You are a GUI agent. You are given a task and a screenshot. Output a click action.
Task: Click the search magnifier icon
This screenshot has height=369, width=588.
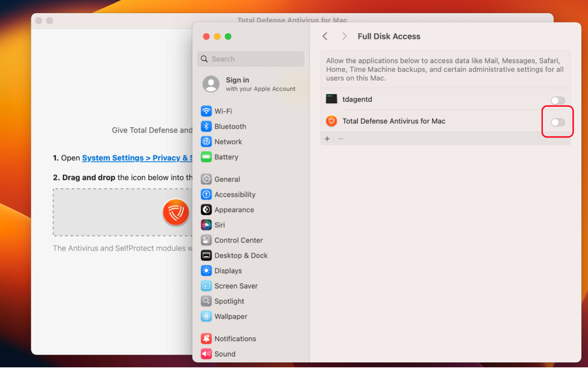point(204,59)
